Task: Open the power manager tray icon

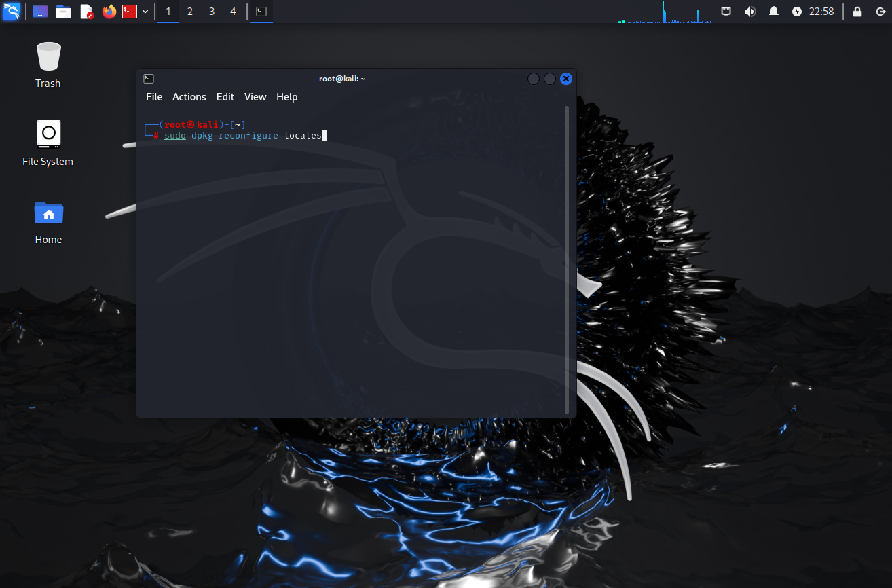Action: point(797,12)
